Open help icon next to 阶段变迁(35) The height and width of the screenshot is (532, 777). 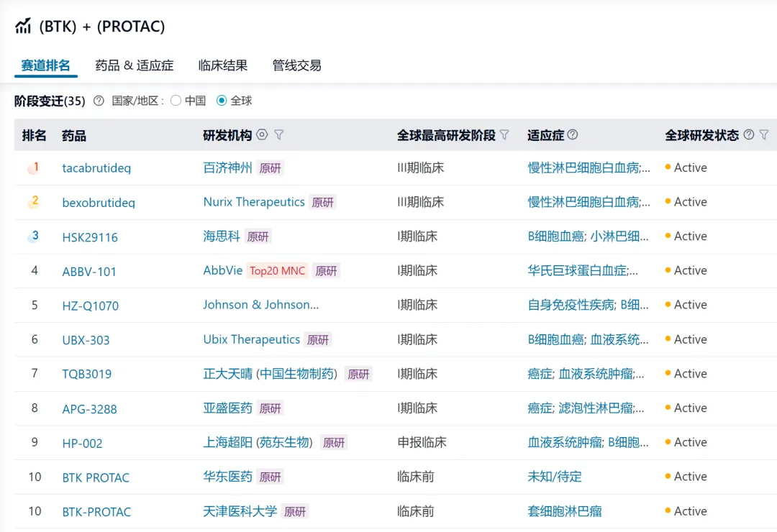(x=99, y=101)
